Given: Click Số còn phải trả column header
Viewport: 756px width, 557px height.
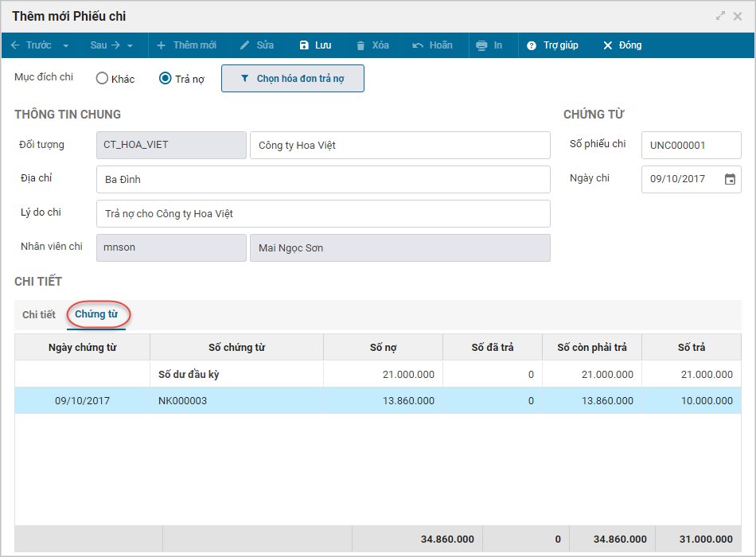Looking at the screenshot, I should (x=592, y=347).
